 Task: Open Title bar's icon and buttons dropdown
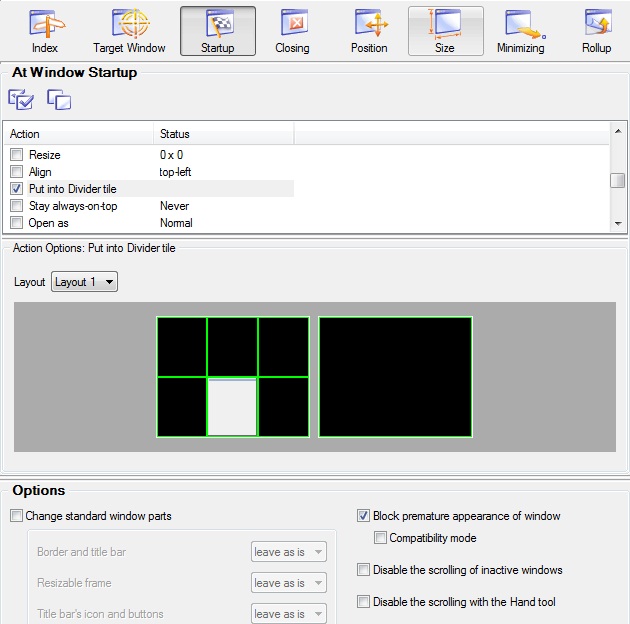(289, 614)
